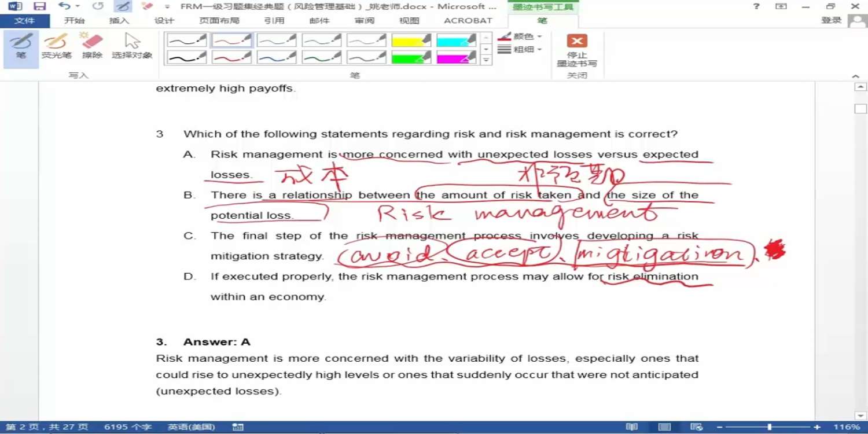The height and width of the screenshot is (434, 868).
Task: Click the Stop Inking (停止墨迹书写) button
Action: click(576, 50)
